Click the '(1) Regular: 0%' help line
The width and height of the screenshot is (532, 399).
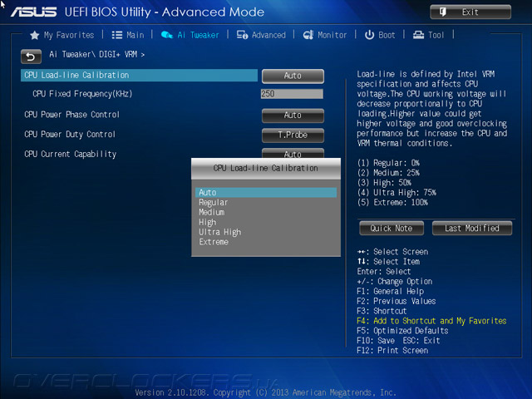(388, 163)
